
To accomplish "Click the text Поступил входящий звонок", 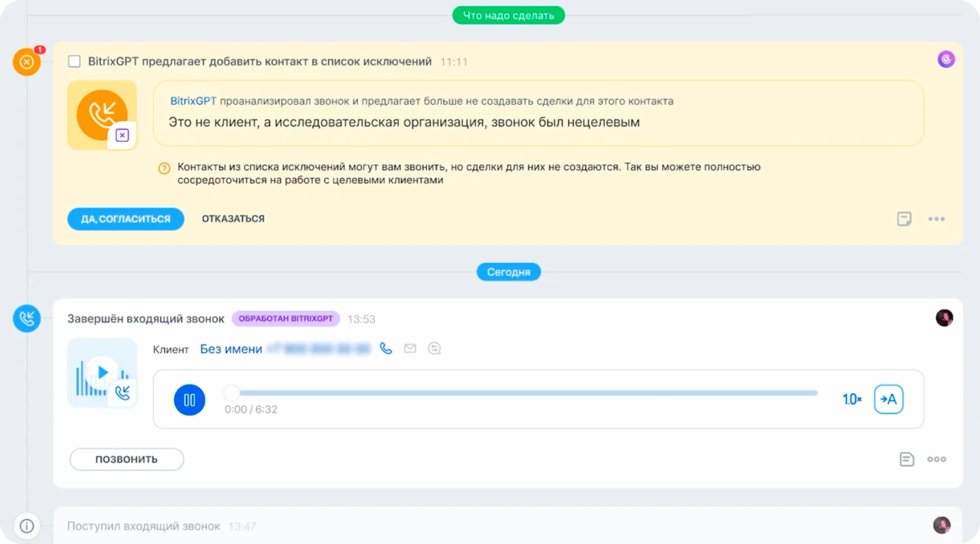I will click(144, 526).
